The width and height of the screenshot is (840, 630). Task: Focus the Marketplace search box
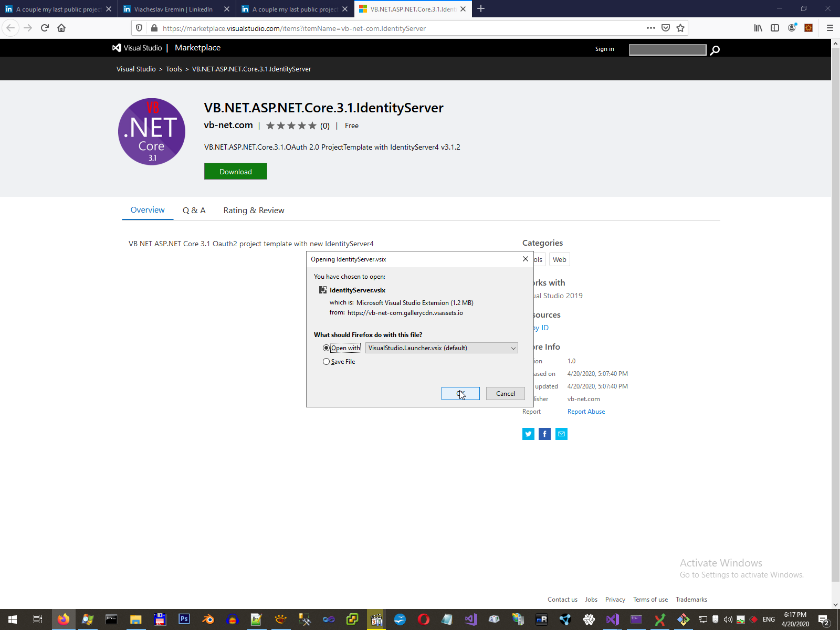tap(667, 49)
